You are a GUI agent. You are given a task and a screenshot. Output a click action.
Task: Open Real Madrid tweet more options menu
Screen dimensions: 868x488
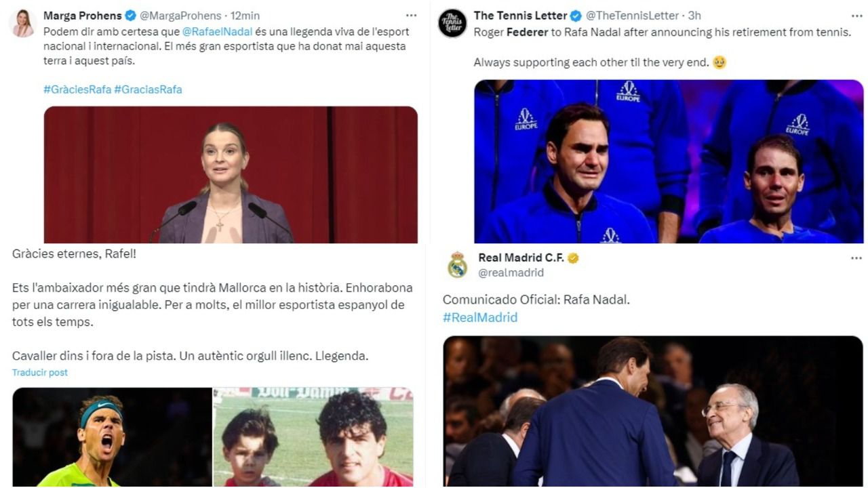(856, 258)
